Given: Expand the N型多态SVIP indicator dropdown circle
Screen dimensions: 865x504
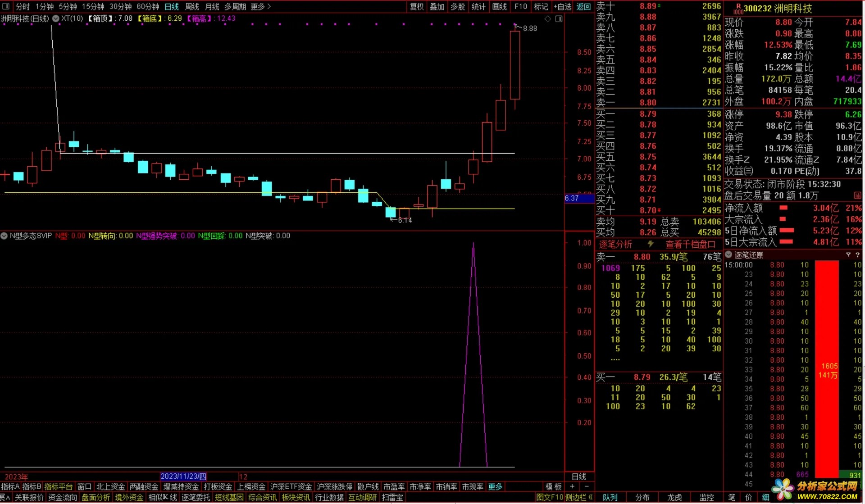Looking at the screenshot, I should click(4, 236).
